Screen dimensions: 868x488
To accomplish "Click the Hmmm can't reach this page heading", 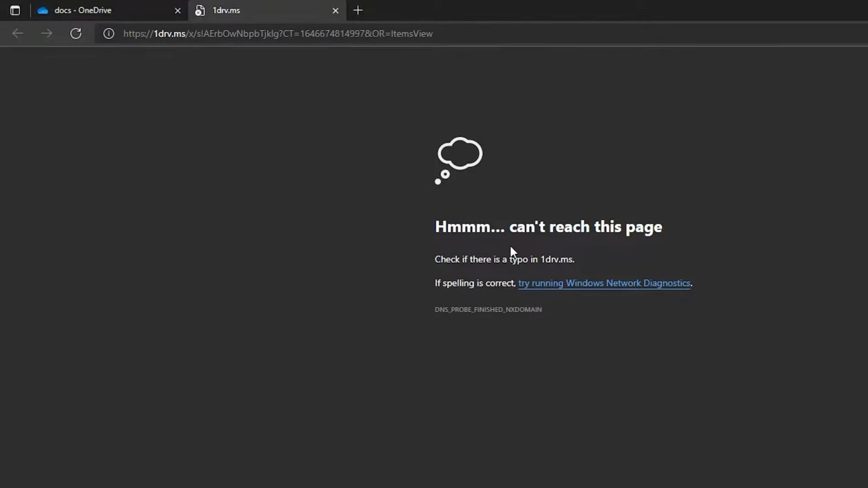I will [548, 226].
